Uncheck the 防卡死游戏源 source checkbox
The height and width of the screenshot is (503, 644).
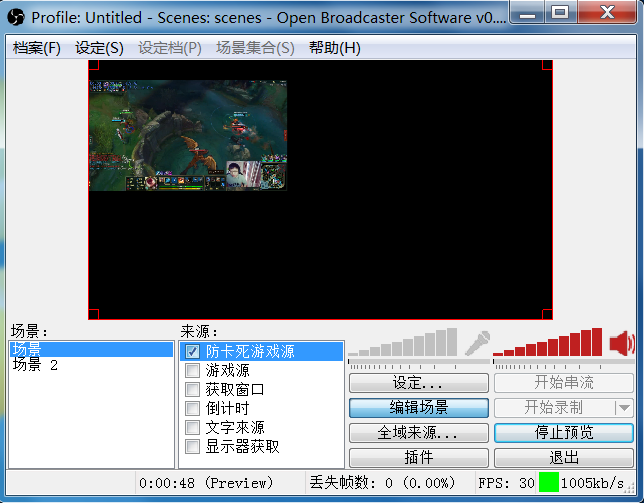tap(193, 352)
